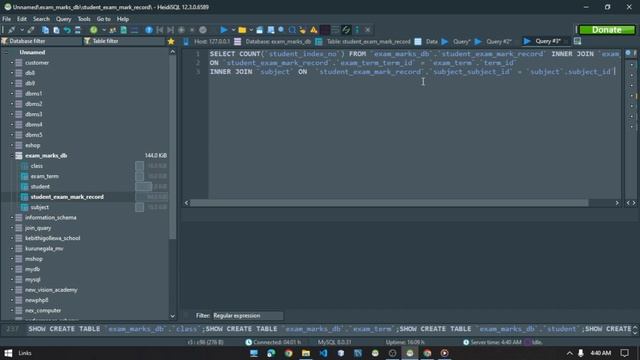Open dropdown arrow next to run query
640x360 pixels.
point(233,30)
